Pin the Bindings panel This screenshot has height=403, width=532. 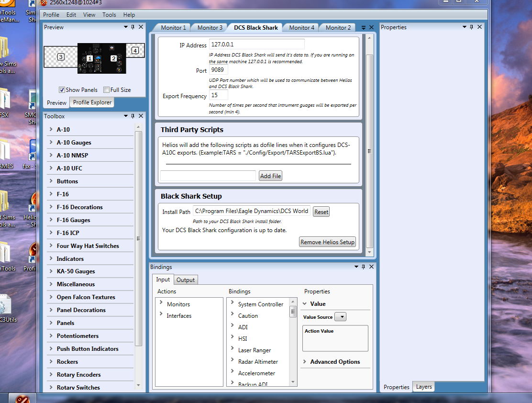pos(364,267)
